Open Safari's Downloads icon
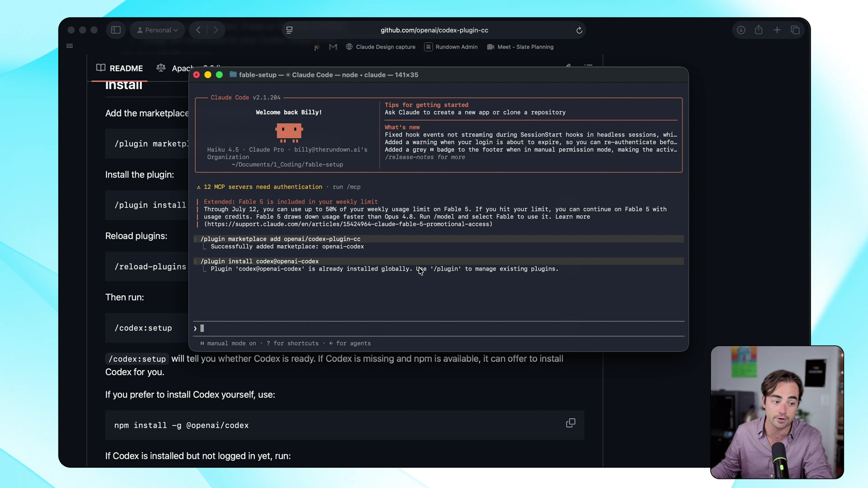The height and width of the screenshot is (488, 868). (x=741, y=30)
